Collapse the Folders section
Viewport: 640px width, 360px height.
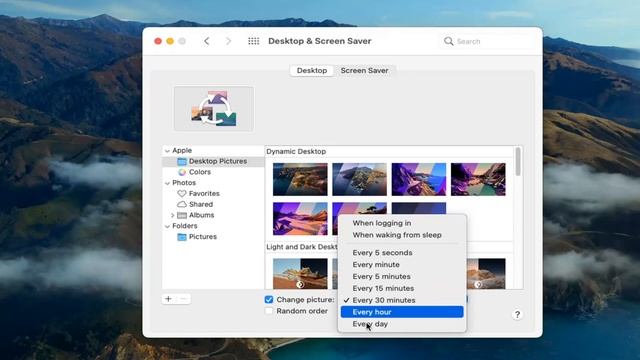(167, 226)
